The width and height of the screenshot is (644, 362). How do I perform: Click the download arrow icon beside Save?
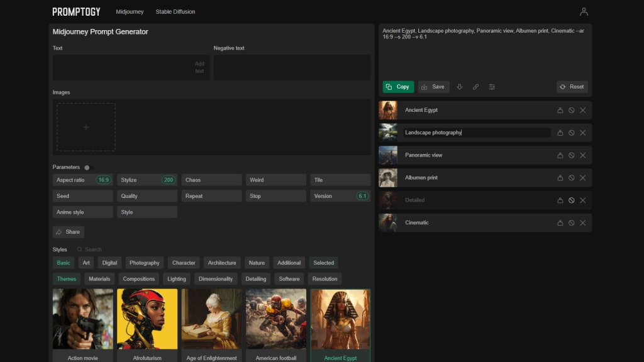[460, 87]
